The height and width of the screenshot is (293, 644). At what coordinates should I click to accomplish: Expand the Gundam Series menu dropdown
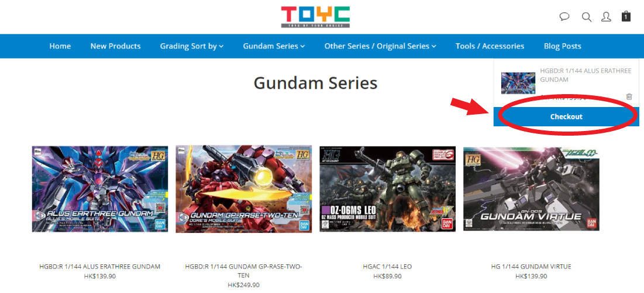pos(274,46)
